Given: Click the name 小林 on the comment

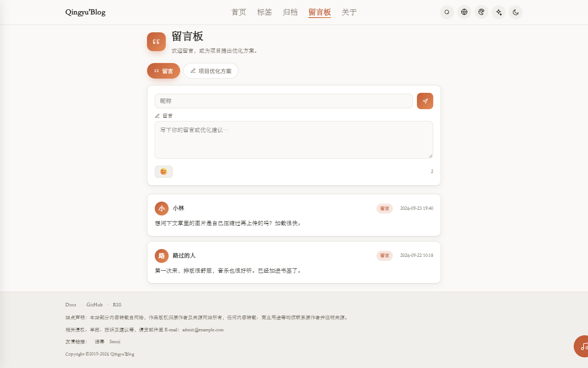Looking at the screenshot, I should click(178, 208).
